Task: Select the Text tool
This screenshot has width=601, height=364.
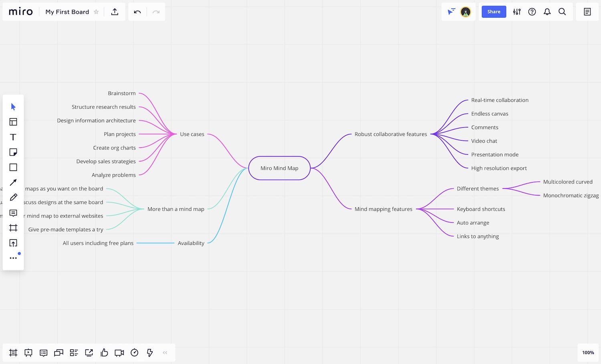Action: [13, 137]
